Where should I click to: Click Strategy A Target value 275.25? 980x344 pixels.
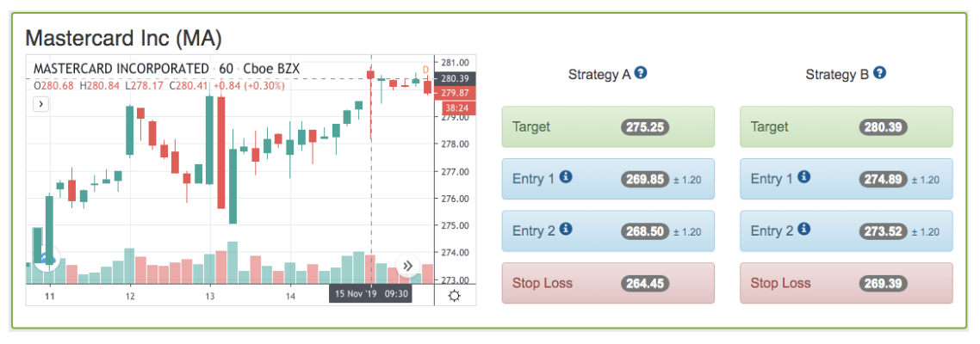tap(645, 126)
